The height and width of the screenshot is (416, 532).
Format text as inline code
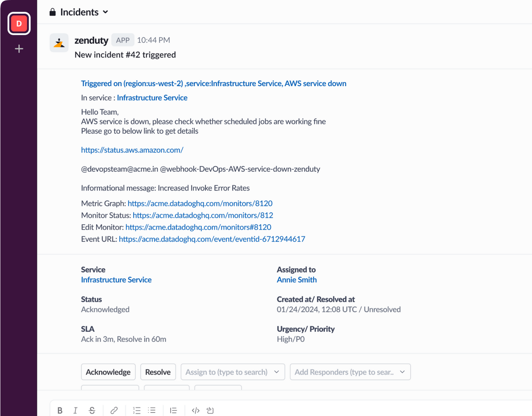[195, 410]
